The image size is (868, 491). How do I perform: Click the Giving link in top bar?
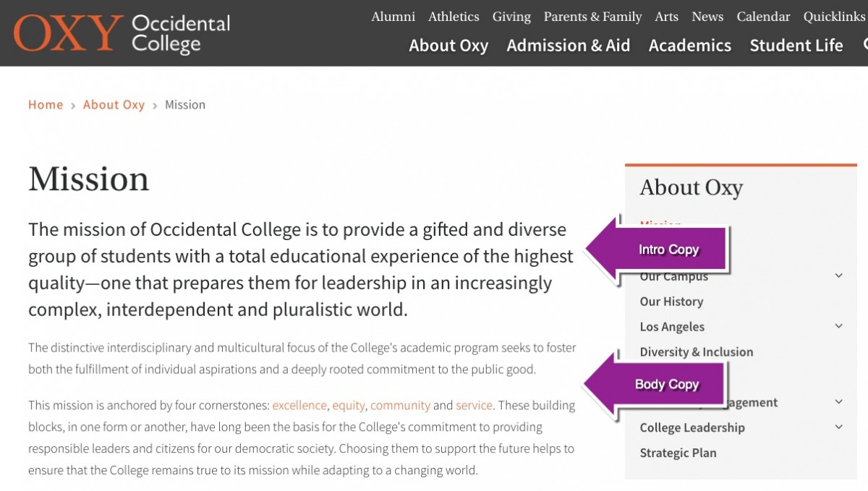pyautogui.click(x=511, y=17)
